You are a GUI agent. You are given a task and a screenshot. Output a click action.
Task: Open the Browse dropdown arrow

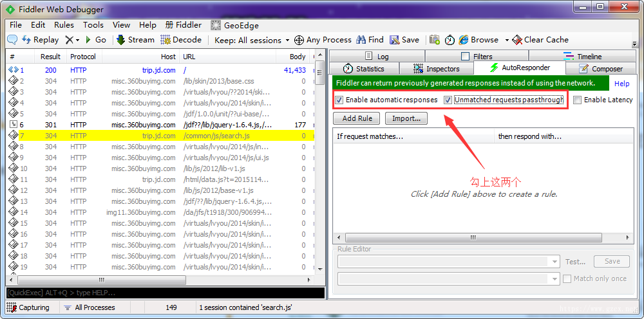click(x=507, y=40)
